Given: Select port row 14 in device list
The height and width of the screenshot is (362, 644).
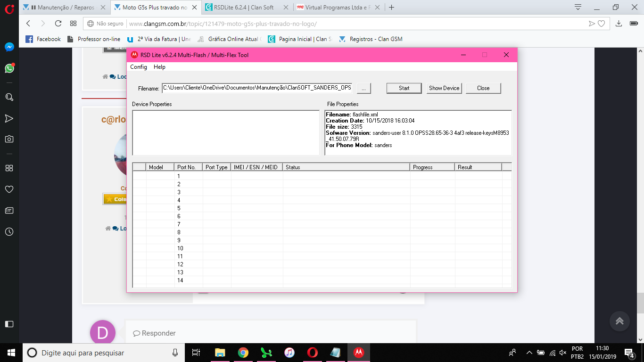Looking at the screenshot, I should [322, 280].
